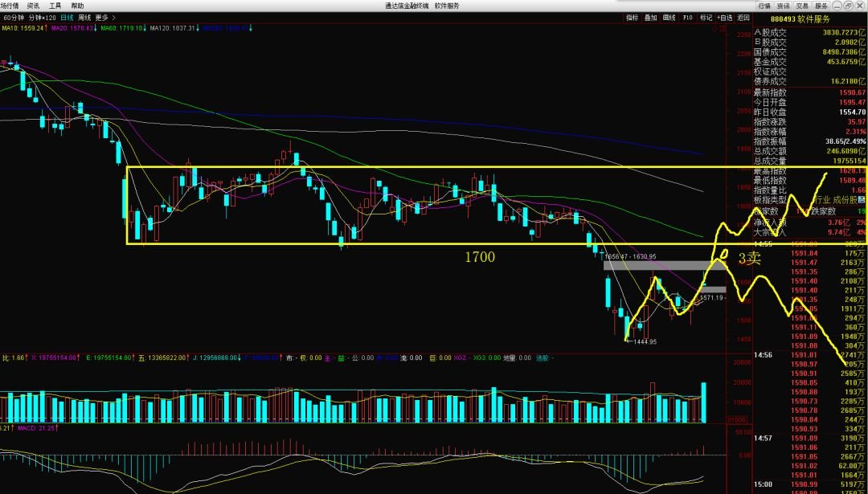Click the 标记 mark button

point(706,18)
